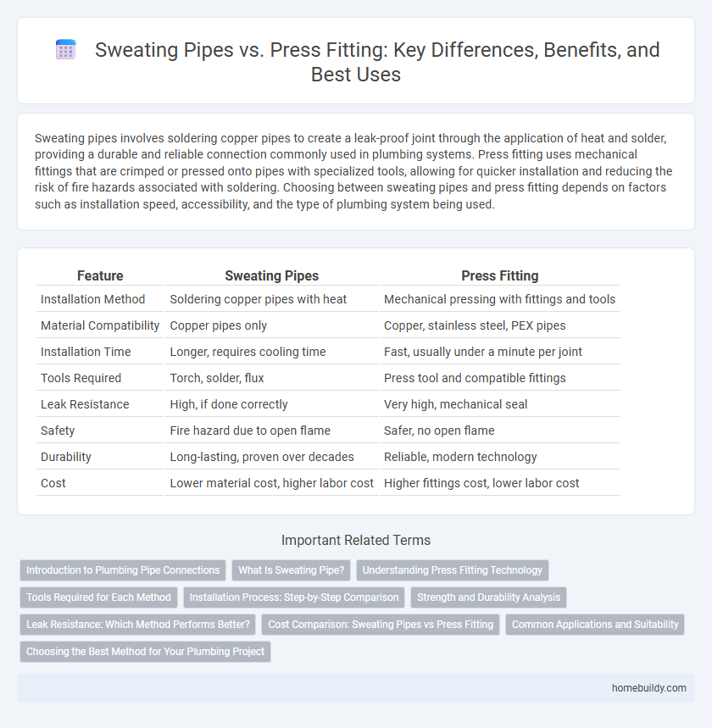Open "Introduction to Plumbing Pipe Connections"
Screen dimensions: 712x728
tap(122, 570)
